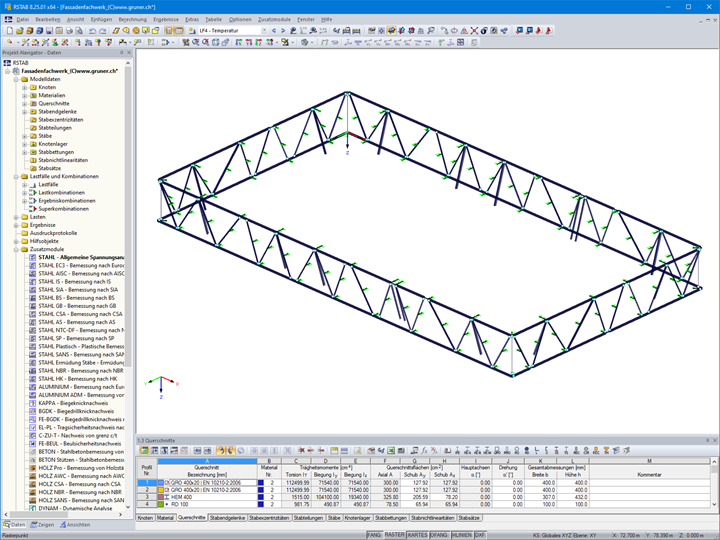Toggle HLINIEN guidelines in status bar
720x540 pixels.
click(461, 535)
